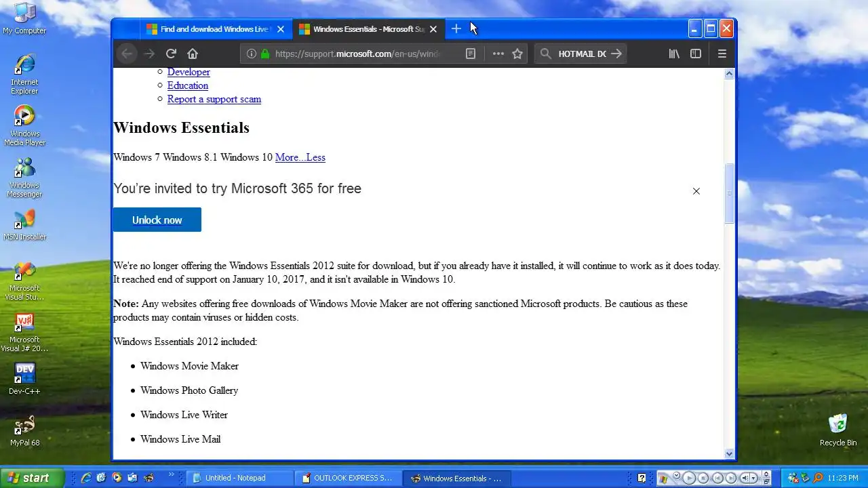Launch Internet Explorer from Quick Launch
Image resolution: width=868 pixels, height=488 pixels.
86,478
